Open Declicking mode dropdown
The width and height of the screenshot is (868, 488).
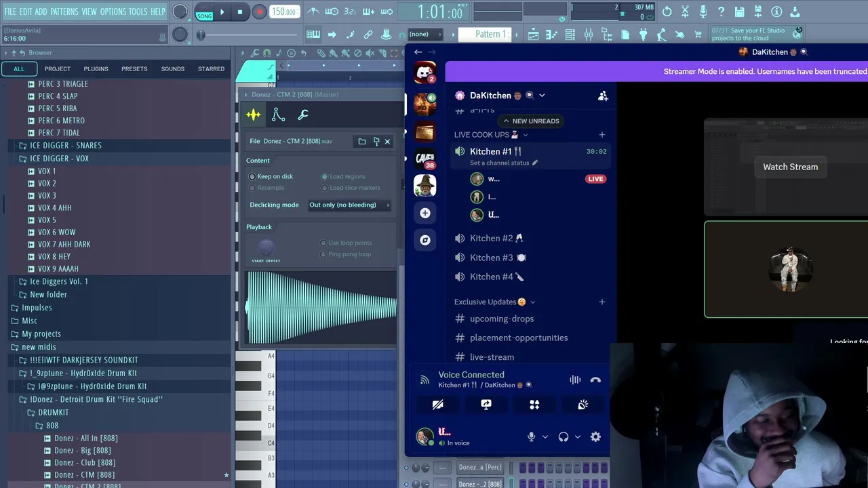pos(349,205)
